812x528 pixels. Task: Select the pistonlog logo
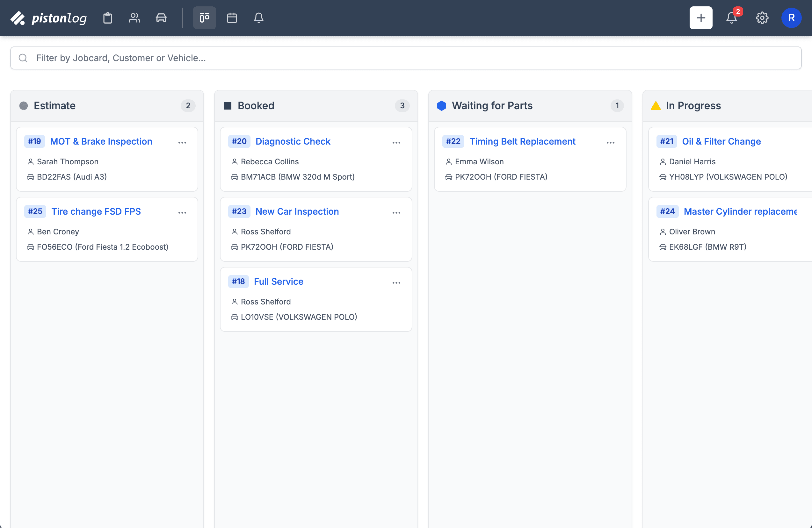[x=48, y=18]
